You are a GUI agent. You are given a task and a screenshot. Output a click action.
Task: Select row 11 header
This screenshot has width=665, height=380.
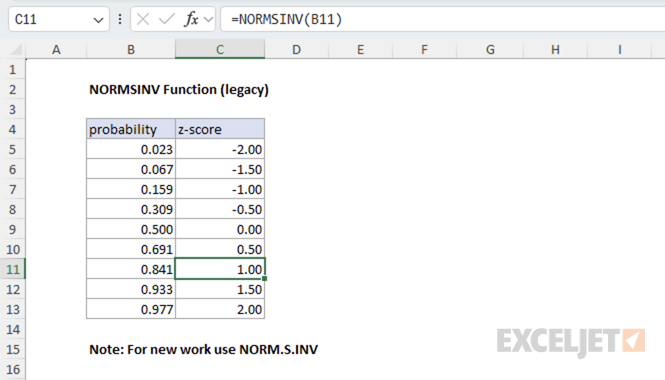(x=13, y=269)
